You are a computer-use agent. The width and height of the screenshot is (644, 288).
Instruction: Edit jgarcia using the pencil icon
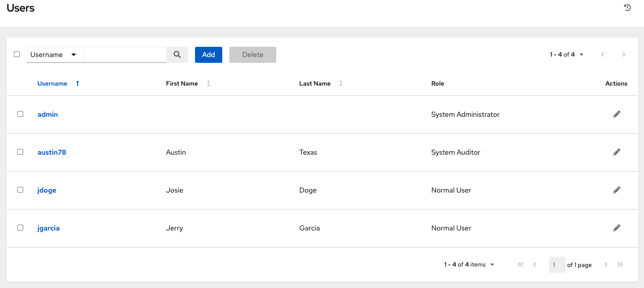(616, 228)
